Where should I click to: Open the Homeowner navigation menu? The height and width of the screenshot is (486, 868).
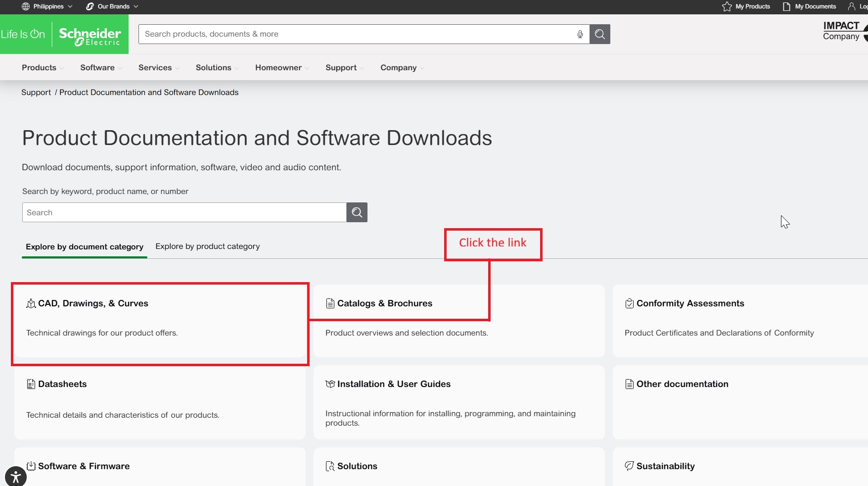click(x=278, y=68)
